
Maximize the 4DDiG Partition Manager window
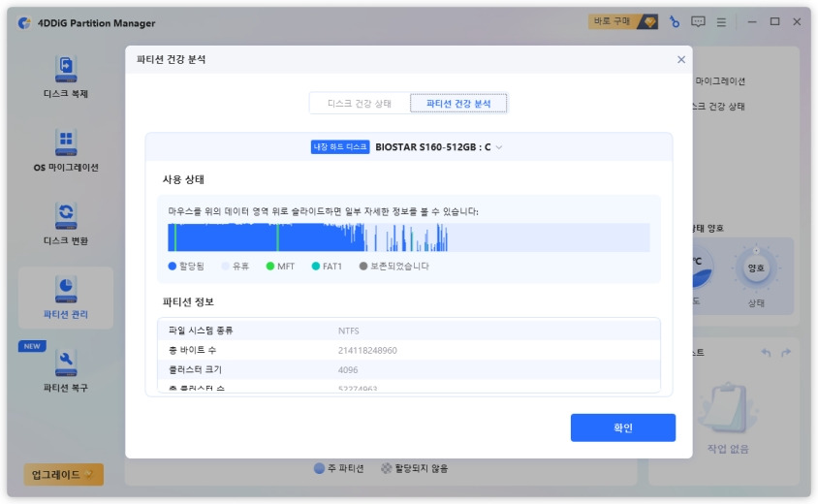coord(774,22)
